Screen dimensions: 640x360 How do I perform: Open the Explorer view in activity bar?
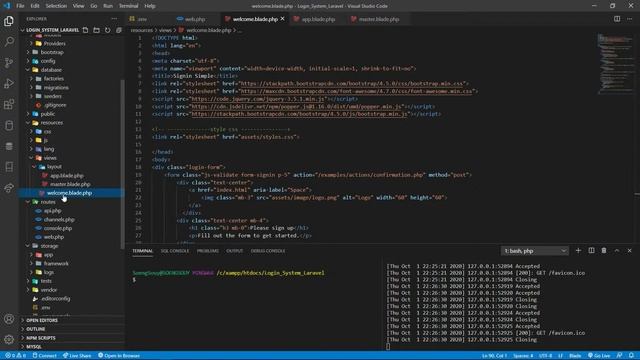pyautogui.click(x=9, y=21)
